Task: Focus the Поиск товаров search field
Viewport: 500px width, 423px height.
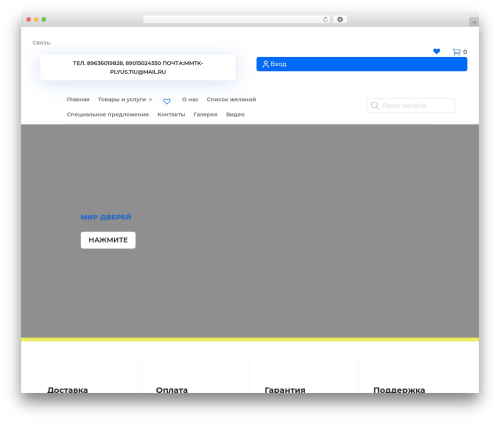Action: tap(410, 105)
